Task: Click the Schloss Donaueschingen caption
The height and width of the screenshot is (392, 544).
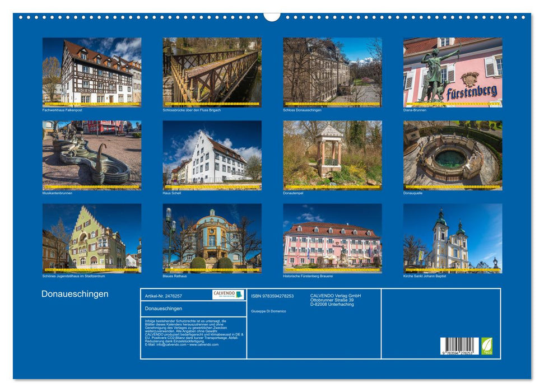Action: tap(302, 110)
